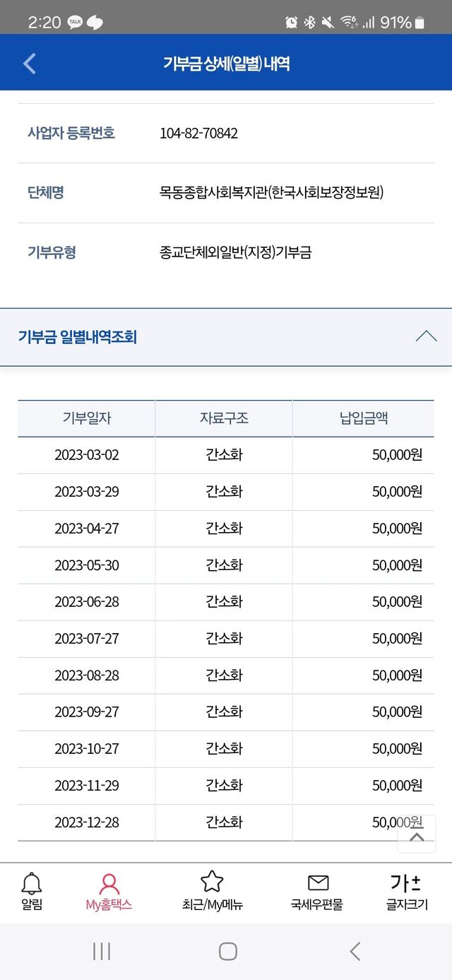Screen dimensions: 452x980
Task: Tap the 기부금 일별내역조회 section header
Action: pos(78,337)
